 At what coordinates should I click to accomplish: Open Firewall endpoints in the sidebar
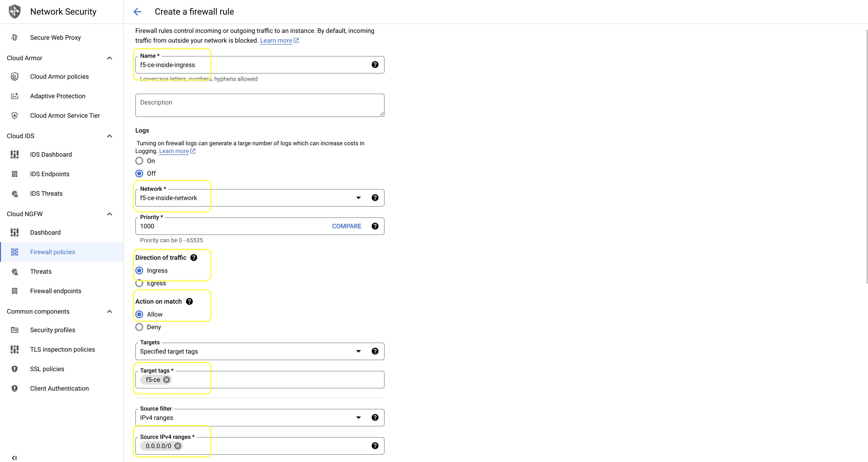[x=55, y=291]
